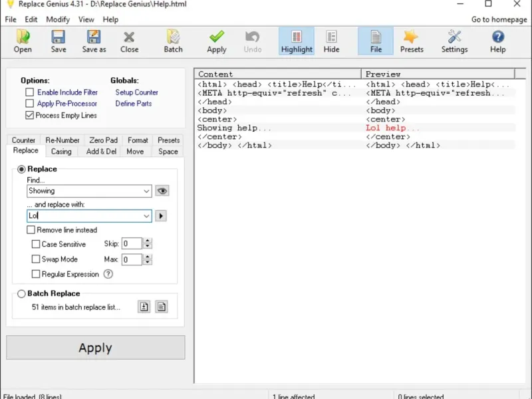
Task: Toggle the Highlight toolbar button
Action: click(297, 41)
